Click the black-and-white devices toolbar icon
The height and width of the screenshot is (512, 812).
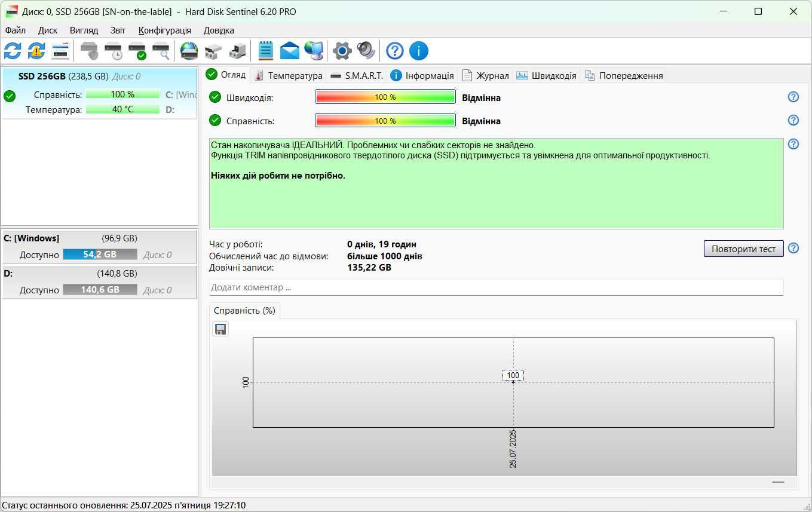click(237, 51)
